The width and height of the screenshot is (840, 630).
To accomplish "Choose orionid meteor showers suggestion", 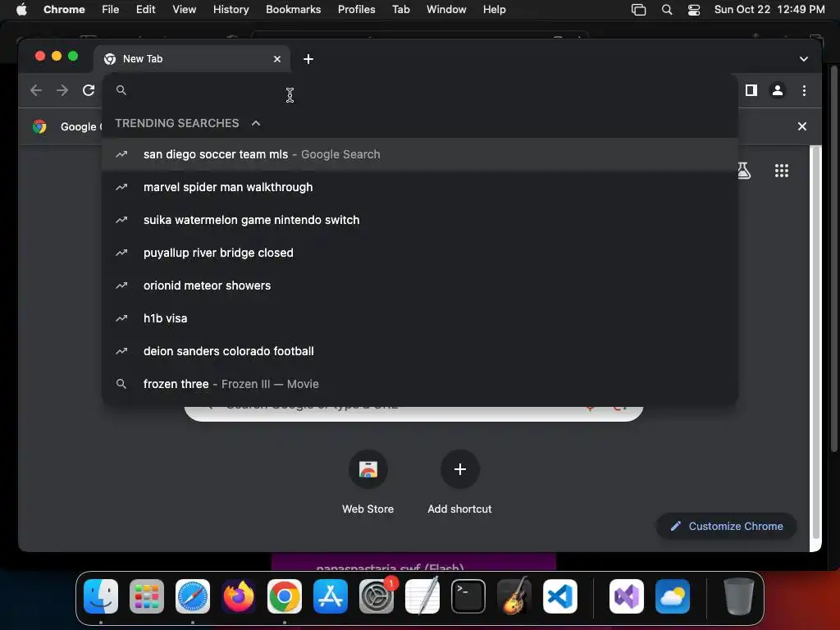I will pyautogui.click(x=419, y=285).
